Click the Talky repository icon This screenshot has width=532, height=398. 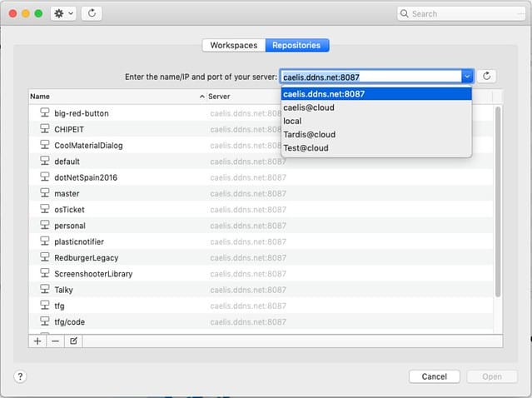45,289
